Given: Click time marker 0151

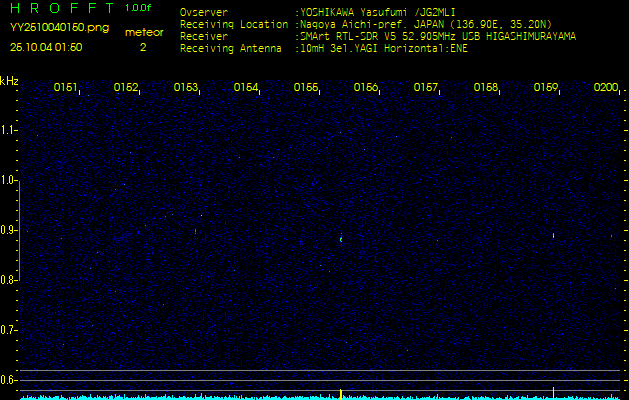Looking at the screenshot, I should click(x=65, y=87).
